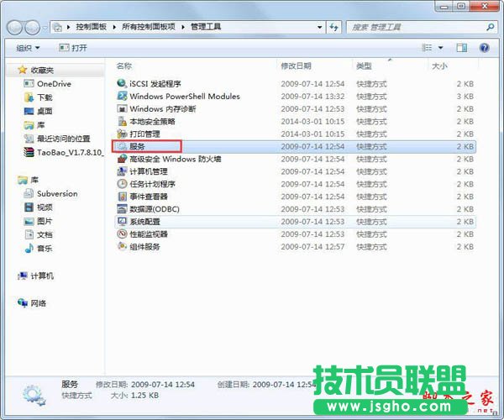
Task: Select the 任务计划程序 clock icon
Action: click(122, 184)
